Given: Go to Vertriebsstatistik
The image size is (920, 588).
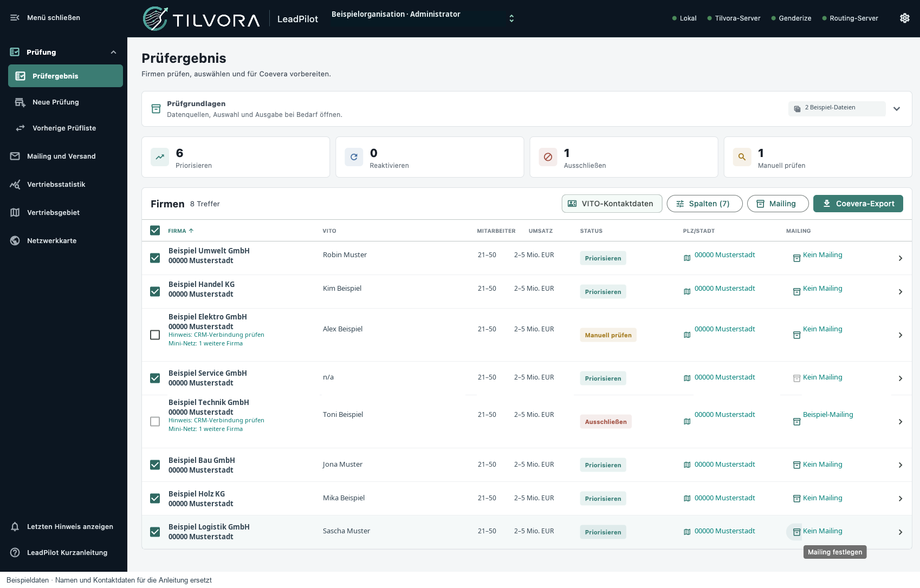Looking at the screenshot, I should (63, 185).
